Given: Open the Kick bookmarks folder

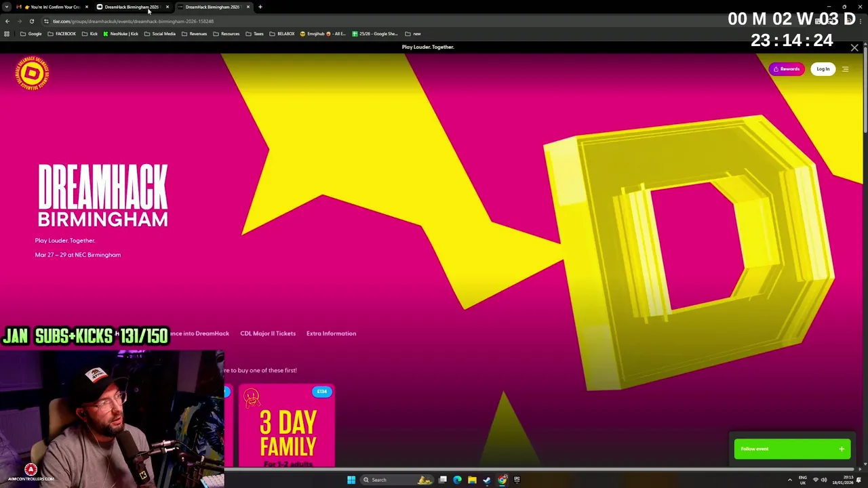Looking at the screenshot, I should pos(90,34).
